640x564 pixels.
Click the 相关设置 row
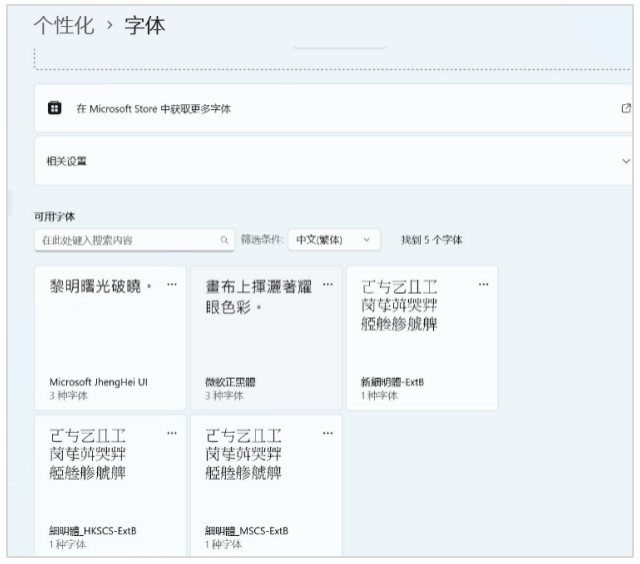(x=334, y=161)
